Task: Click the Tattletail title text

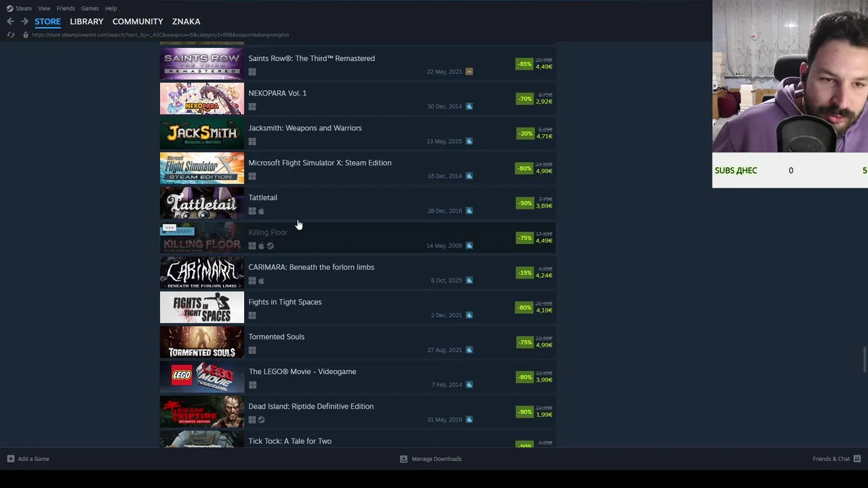Action: coord(262,197)
